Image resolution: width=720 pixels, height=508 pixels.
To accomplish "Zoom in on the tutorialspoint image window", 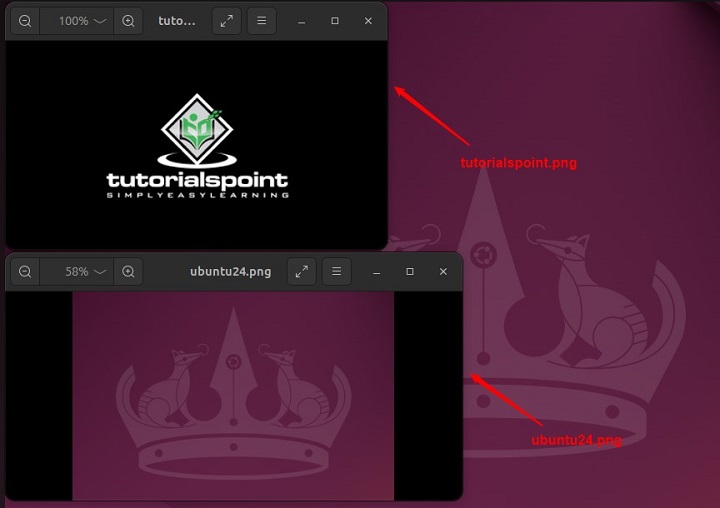I will (128, 21).
